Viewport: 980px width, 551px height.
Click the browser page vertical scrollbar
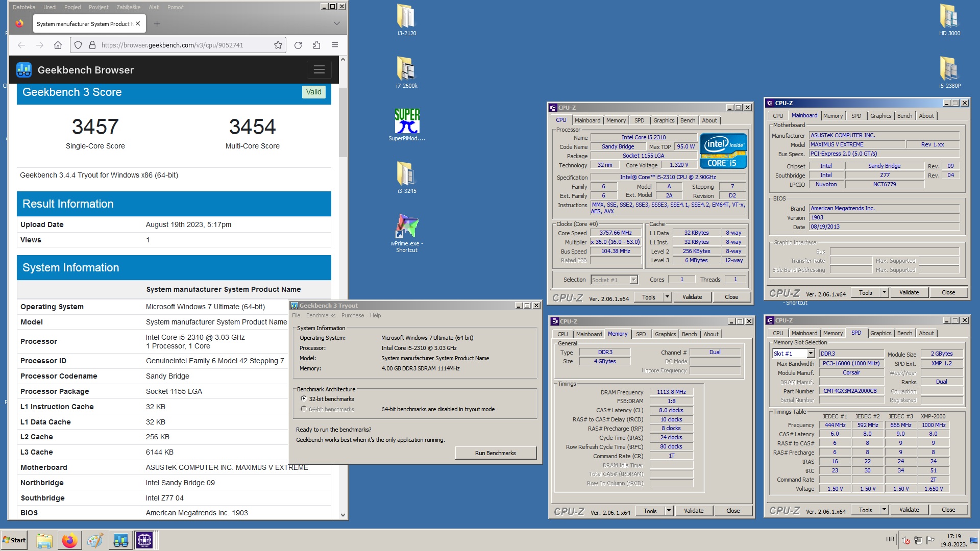click(342, 287)
